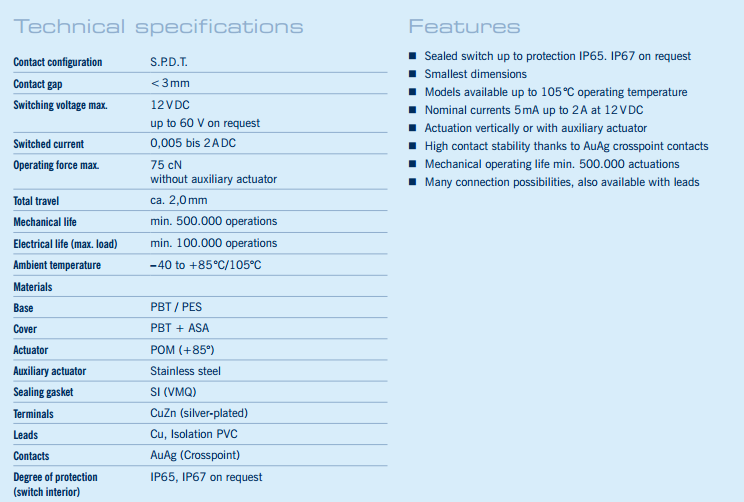Click the 'Features' heading
The width and height of the screenshot is (744, 502).
(464, 26)
